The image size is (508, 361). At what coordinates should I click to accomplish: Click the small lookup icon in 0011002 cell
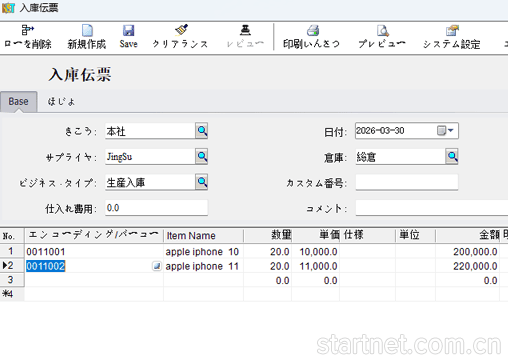point(157,266)
